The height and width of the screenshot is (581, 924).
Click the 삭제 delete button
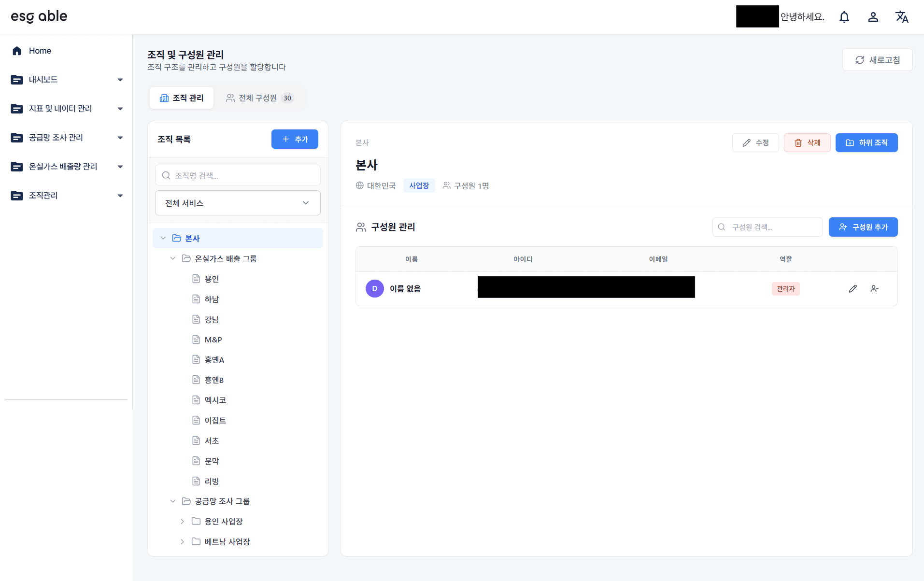[x=807, y=142]
